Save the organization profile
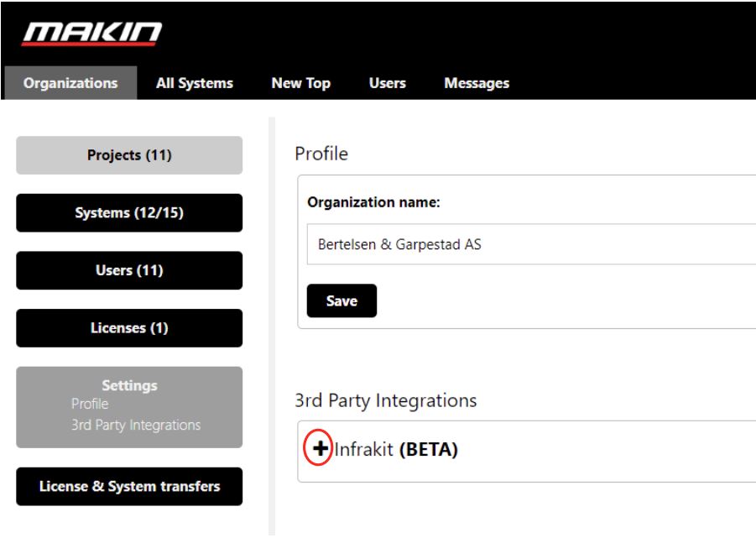Screen dimensions: 756x538 [x=342, y=300]
